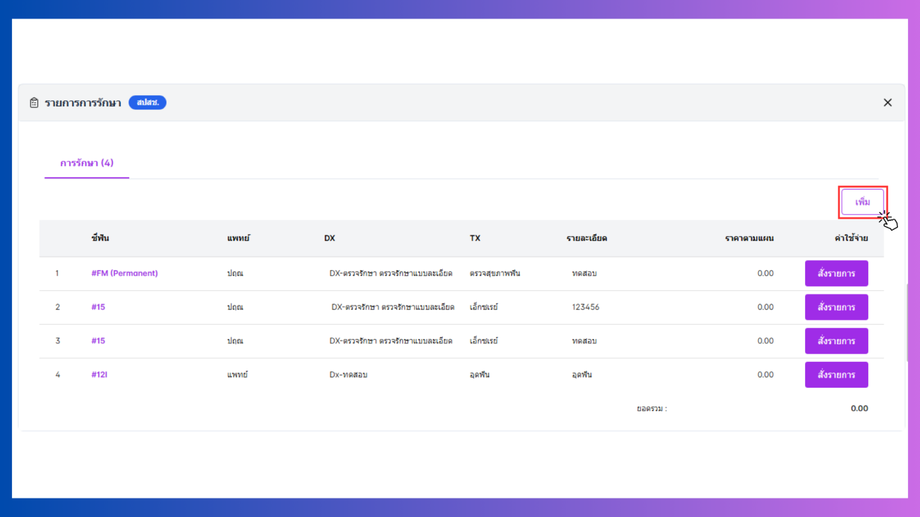Click the TX column header
This screenshot has height=517, width=920.
pos(475,239)
